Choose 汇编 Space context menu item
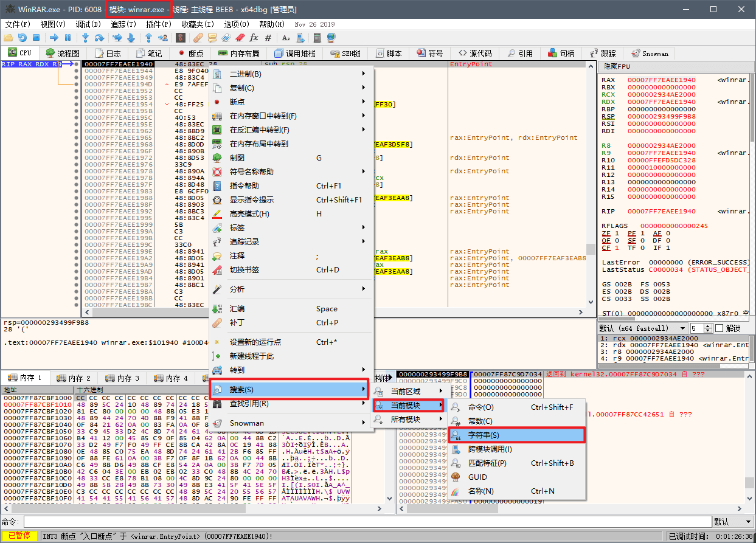The width and height of the screenshot is (756, 543). 292,308
